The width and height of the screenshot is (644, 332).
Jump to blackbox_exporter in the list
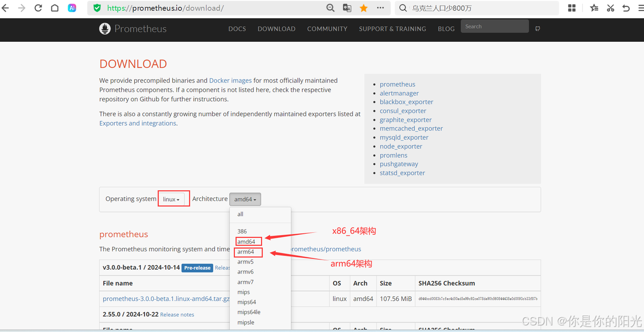tap(407, 102)
